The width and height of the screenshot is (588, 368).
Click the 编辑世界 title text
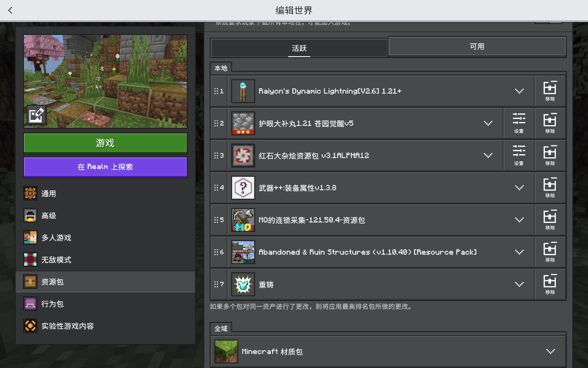pos(294,10)
